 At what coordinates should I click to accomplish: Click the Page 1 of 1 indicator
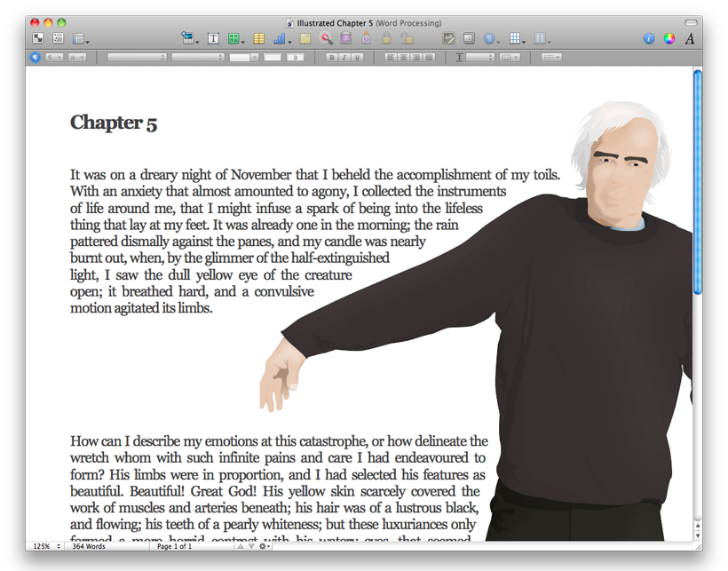coord(174,546)
